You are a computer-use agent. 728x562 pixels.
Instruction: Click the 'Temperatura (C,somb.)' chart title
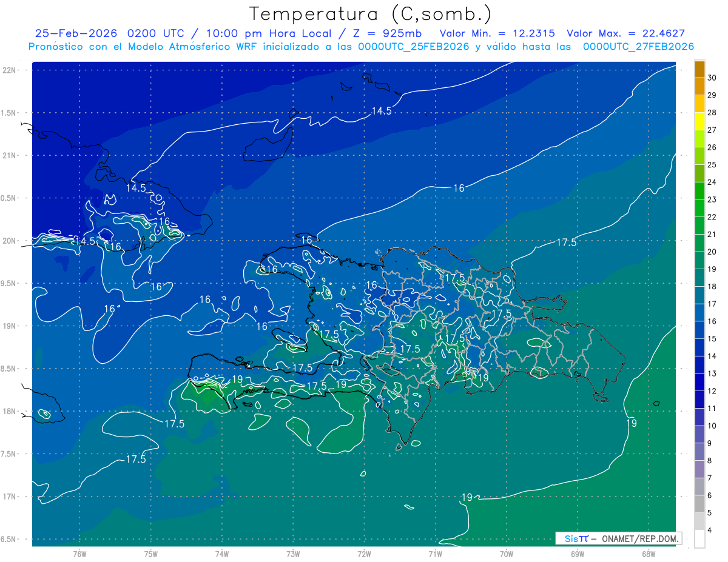click(371, 14)
